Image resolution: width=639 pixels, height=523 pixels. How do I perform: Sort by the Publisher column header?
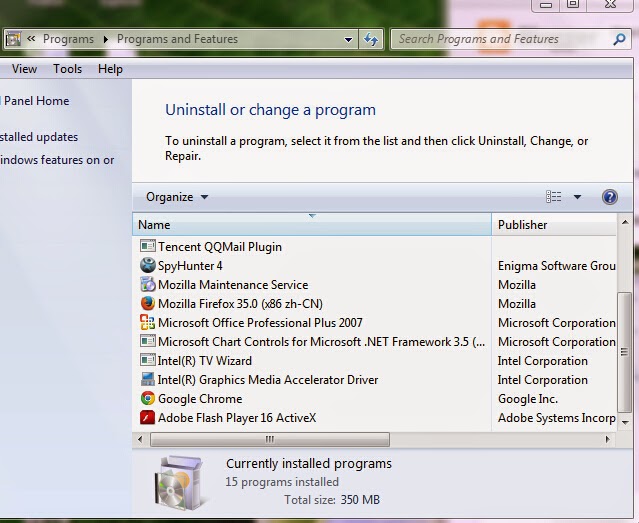click(x=554, y=225)
